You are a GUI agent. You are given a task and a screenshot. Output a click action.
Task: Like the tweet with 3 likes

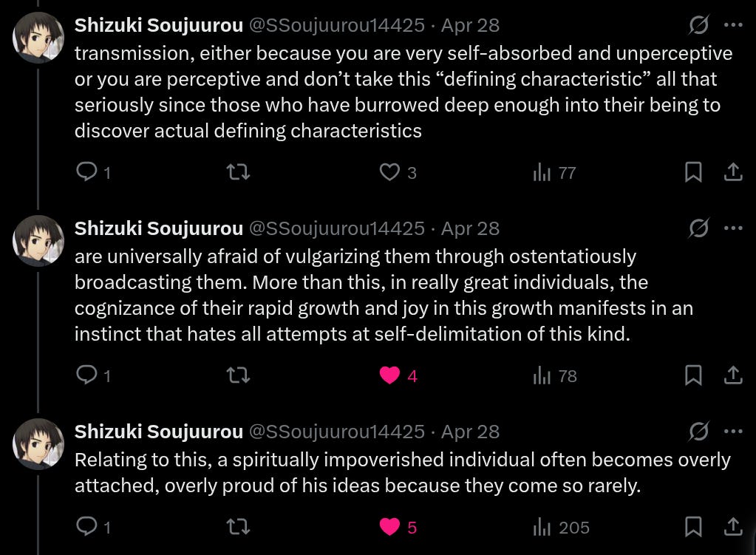click(389, 172)
